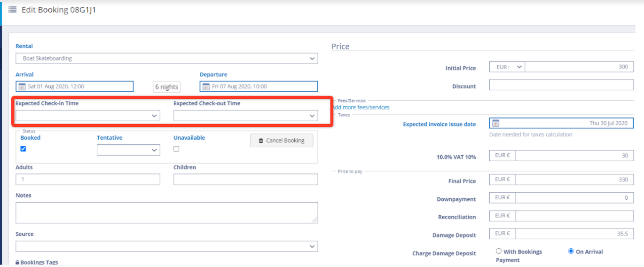Image resolution: width=644 pixels, height=267 pixels.
Task: Open the Initial Price EUR currency dropdown
Action: point(507,67)
